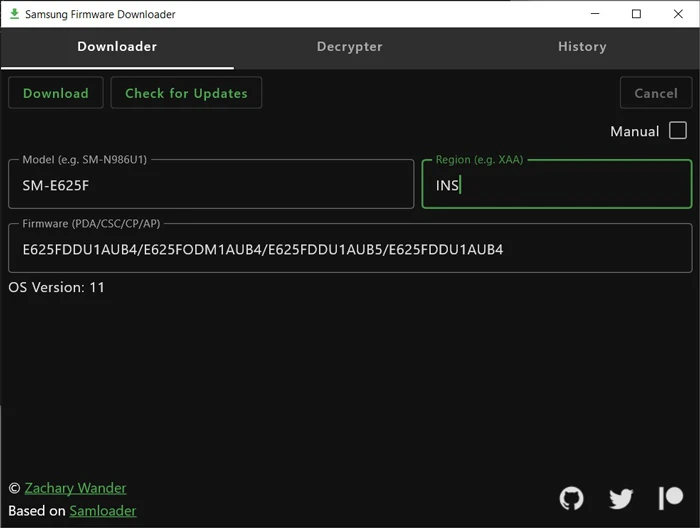Open the History tab
Image resolution: width=700 pixels, height=528 pixels.
pyautogui.click(x=582, y=47)
